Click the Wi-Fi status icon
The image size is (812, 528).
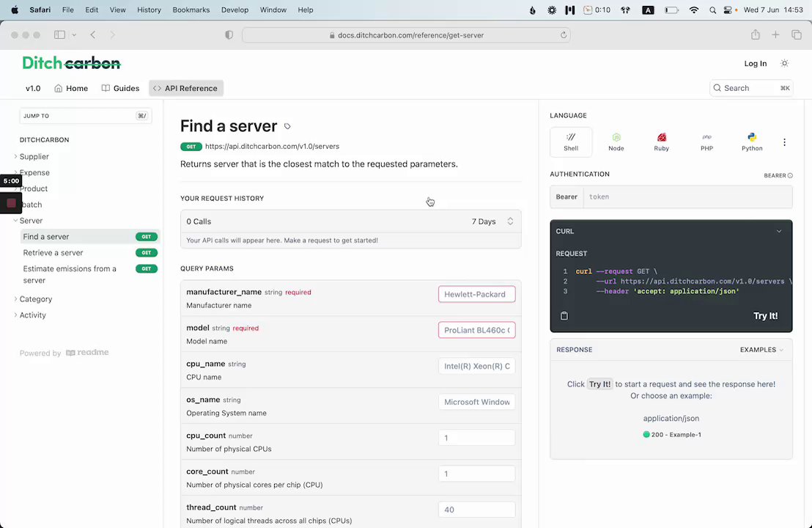click(x=693, y=10)
